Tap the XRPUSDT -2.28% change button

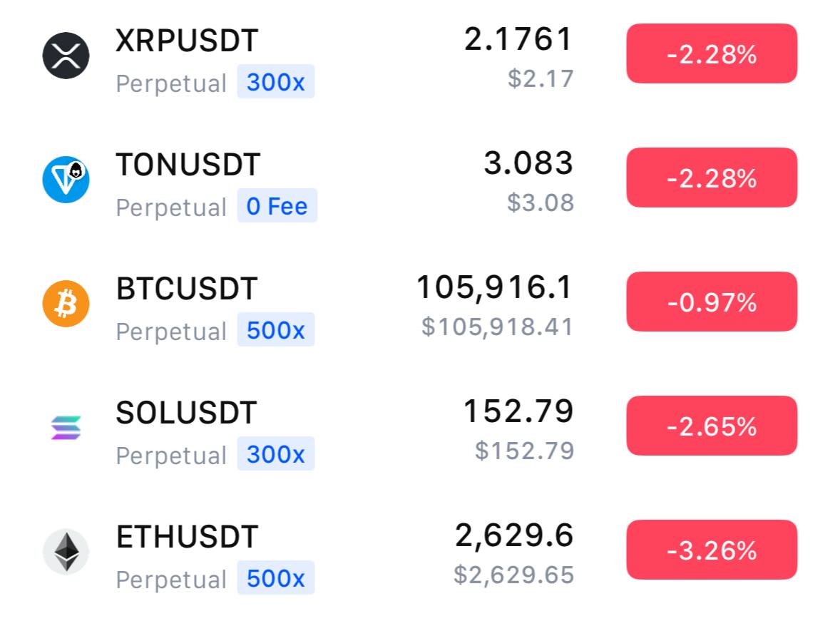pyautogui.click(x=712, y=53)
